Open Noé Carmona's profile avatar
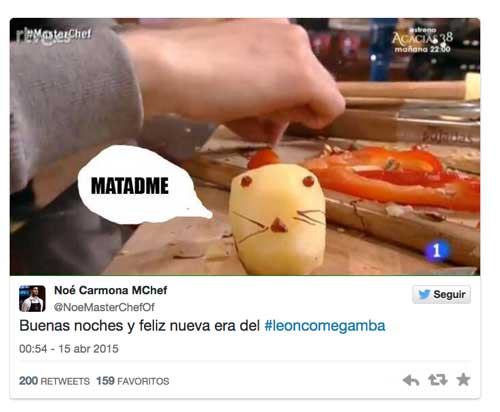The height and width of the screenshot is (412, 500). click(32, 299)
